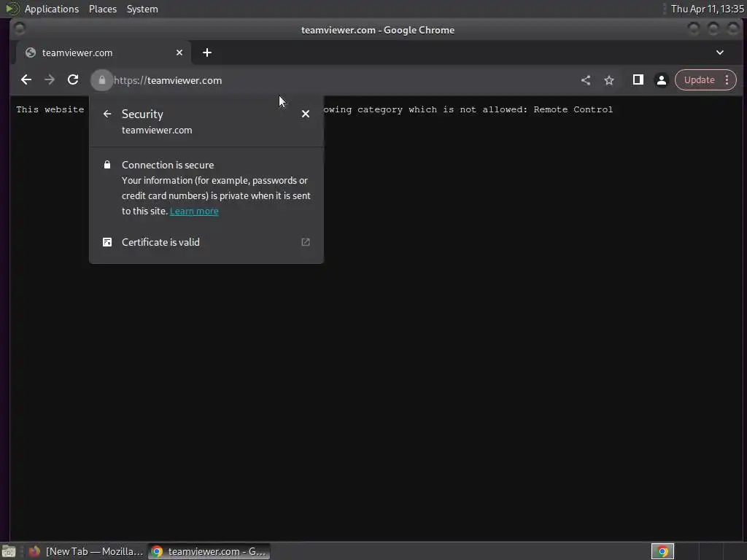
Task: Select teamviewer.com Chrome taskbar entry
Action: tap(209, 551)
